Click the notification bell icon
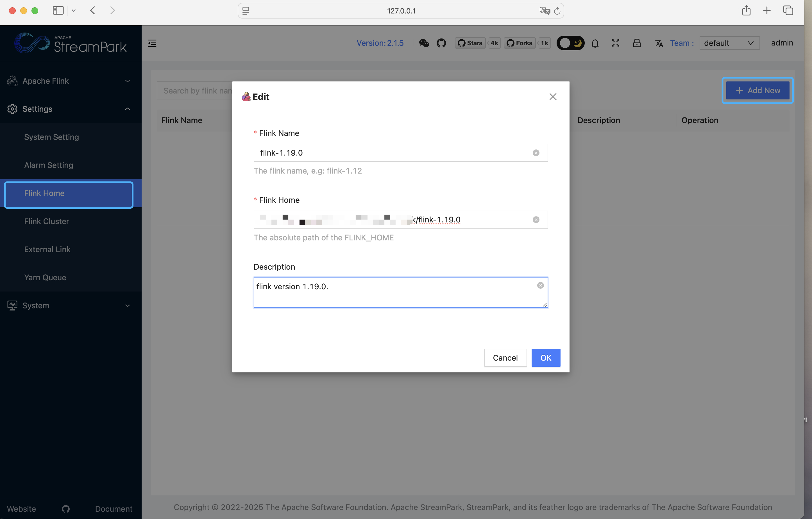This screenshot has height=519, width=812. [x=595, y=43]
